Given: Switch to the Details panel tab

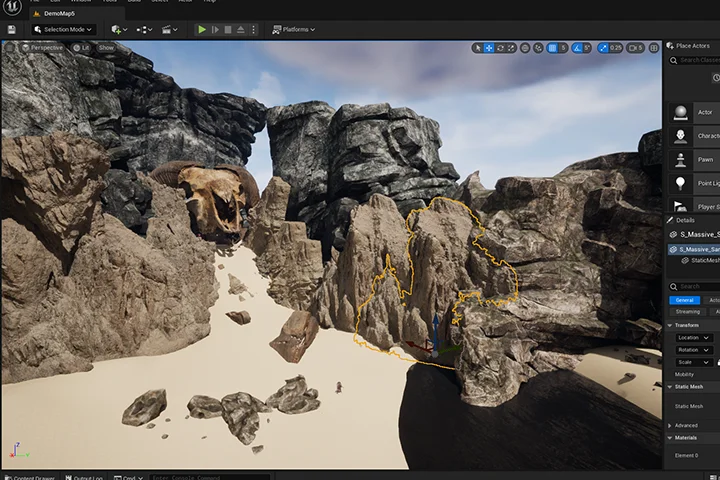Looking at the screenshot, I should 681,220.
